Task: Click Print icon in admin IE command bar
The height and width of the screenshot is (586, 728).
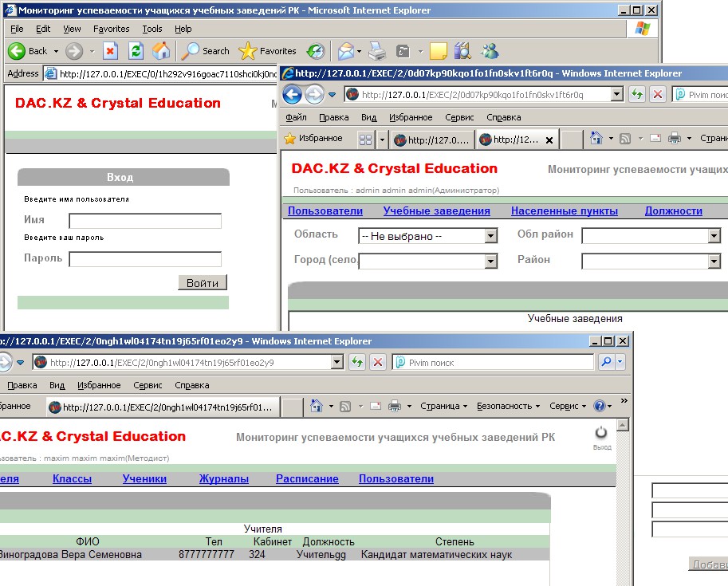Action: pos(674,139)
